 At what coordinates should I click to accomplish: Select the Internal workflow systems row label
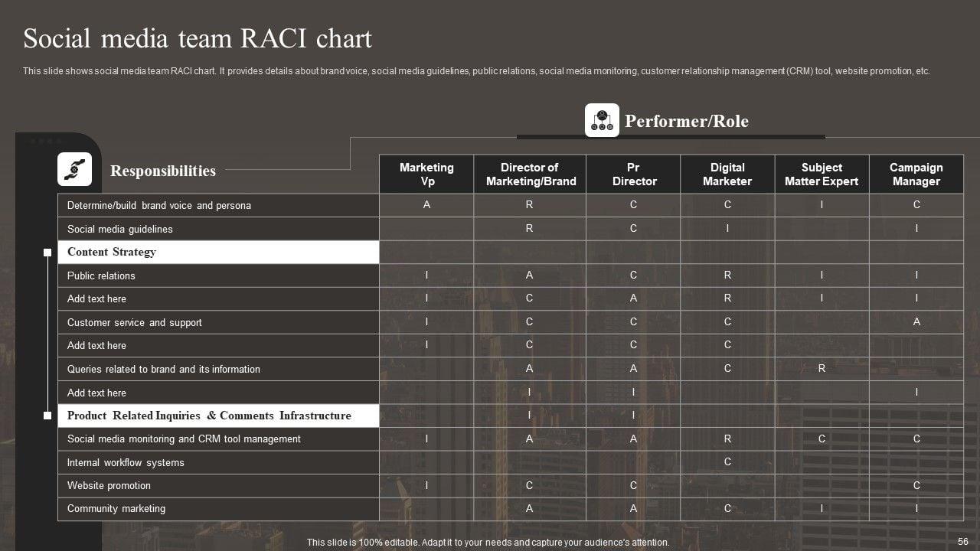coord(126,462)
